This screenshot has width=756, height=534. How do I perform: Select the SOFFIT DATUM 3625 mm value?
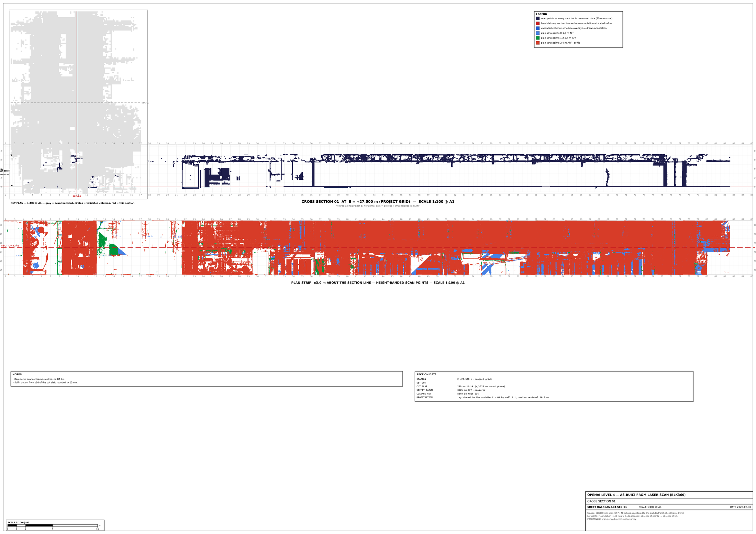tap(472, 390)
